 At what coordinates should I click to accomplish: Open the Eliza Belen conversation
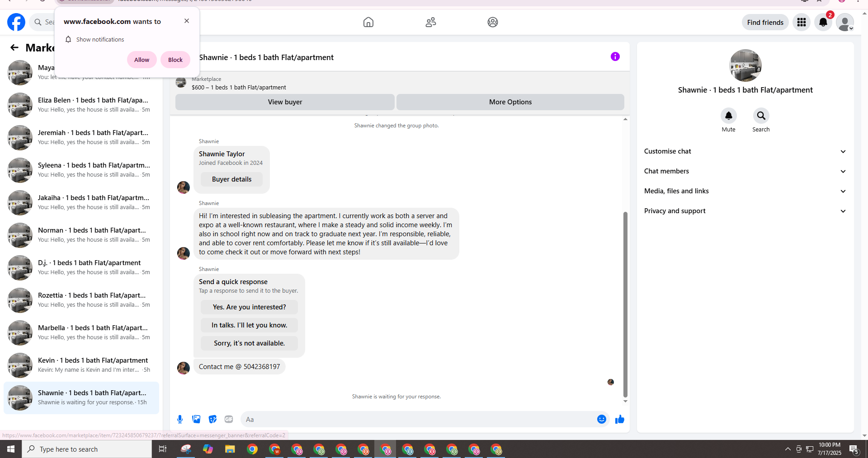[81, 105]
